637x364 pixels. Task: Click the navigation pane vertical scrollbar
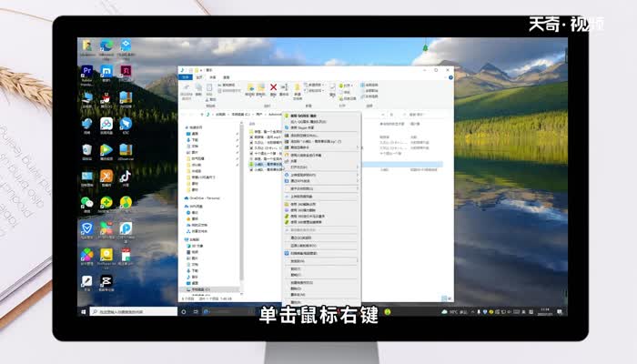[x=242, y=203]
